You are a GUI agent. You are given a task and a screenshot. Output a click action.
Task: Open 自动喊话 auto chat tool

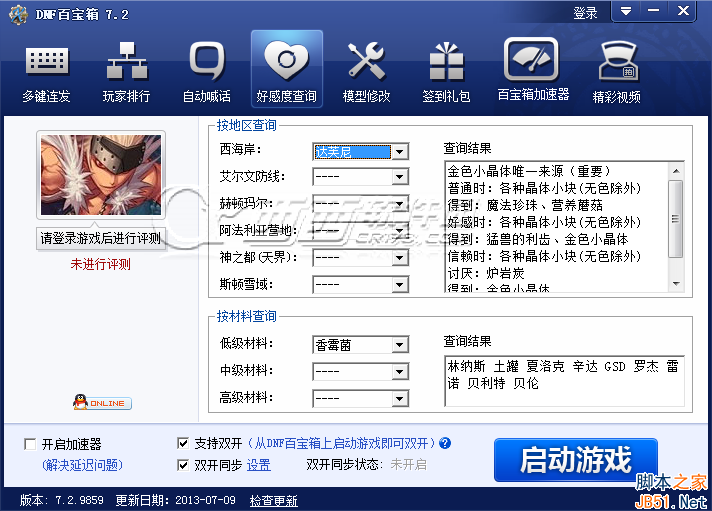point(207,73)
